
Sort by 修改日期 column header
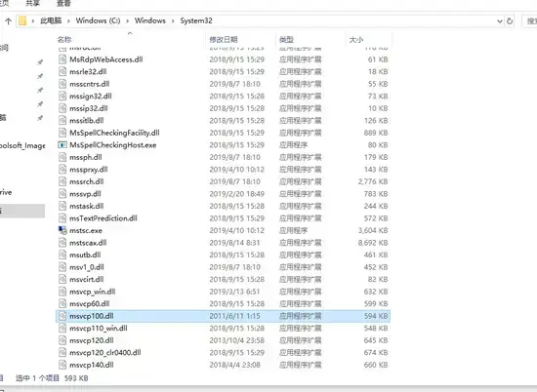tap(224, 40)
